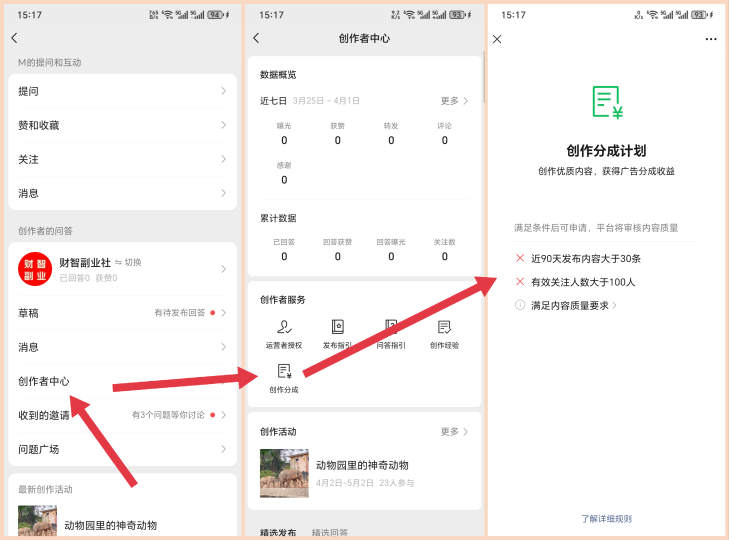Tap the 已回答 cumulative count

284,257
